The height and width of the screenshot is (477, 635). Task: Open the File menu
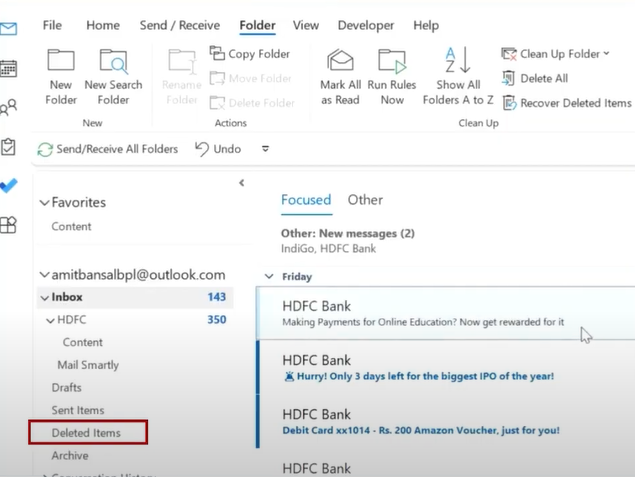tap(52, 25)
